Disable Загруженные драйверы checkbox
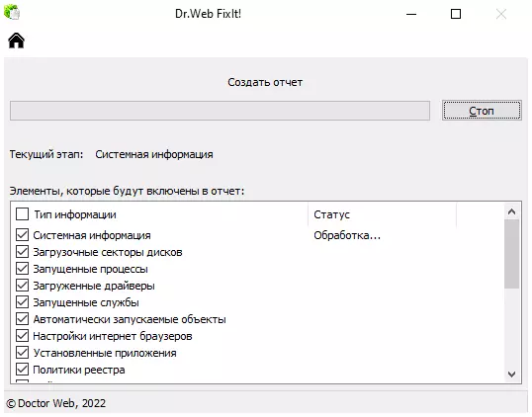This screenshot has height=417, width=532. (23, 286)
